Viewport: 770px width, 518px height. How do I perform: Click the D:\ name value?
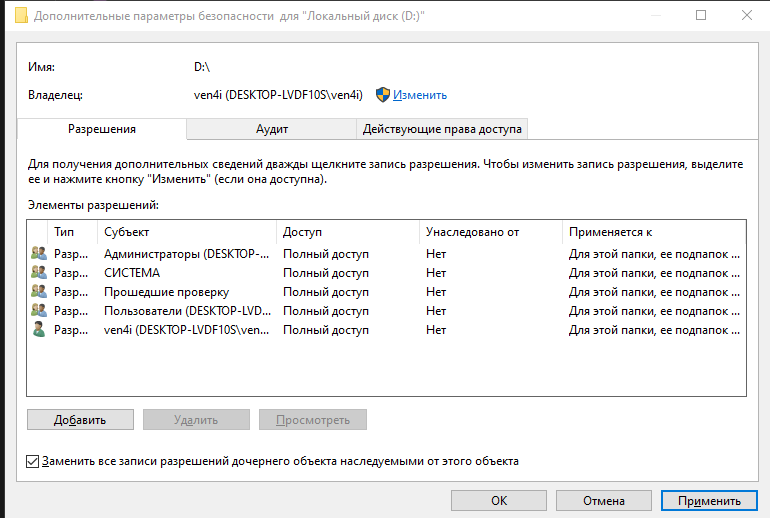click(202, 67)
